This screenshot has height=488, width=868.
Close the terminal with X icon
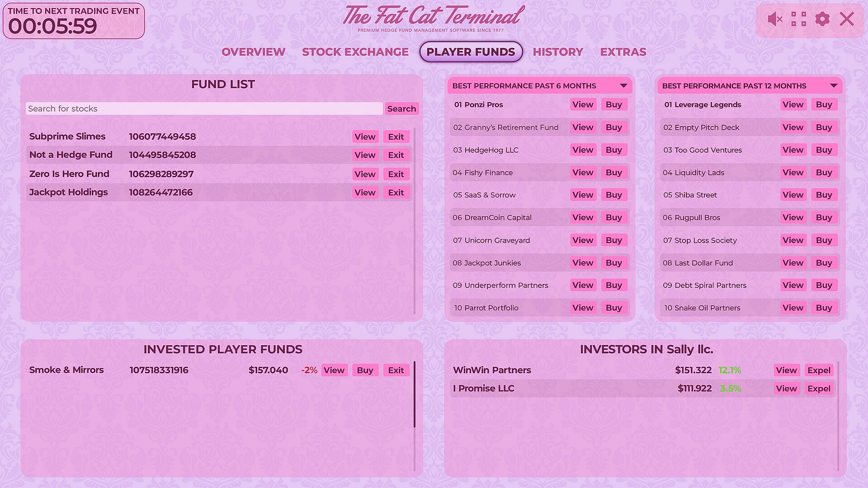click(x=847, y=19)
